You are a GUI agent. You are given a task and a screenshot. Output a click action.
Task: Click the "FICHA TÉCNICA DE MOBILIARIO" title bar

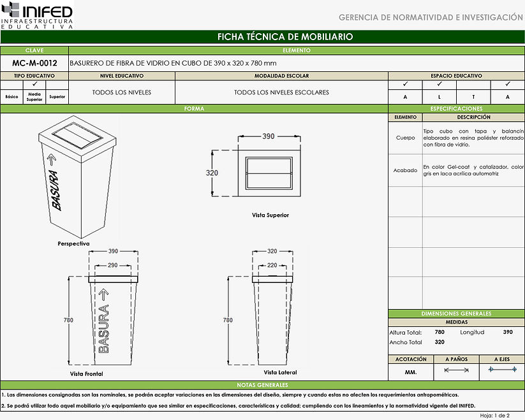click(263, 36)
